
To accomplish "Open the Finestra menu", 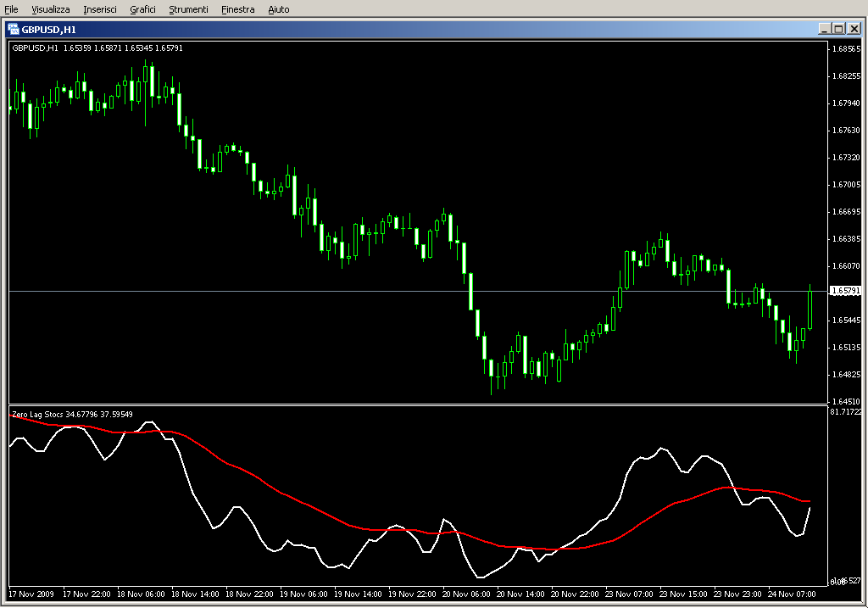I will tap(237, 9).
